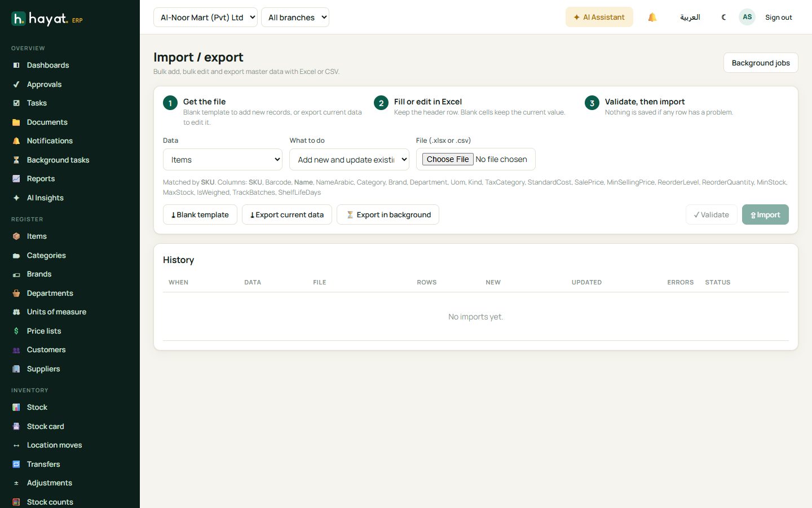The image size is (812, 508).
Task: Click the top bar notification bell
Action: [652, 17]
